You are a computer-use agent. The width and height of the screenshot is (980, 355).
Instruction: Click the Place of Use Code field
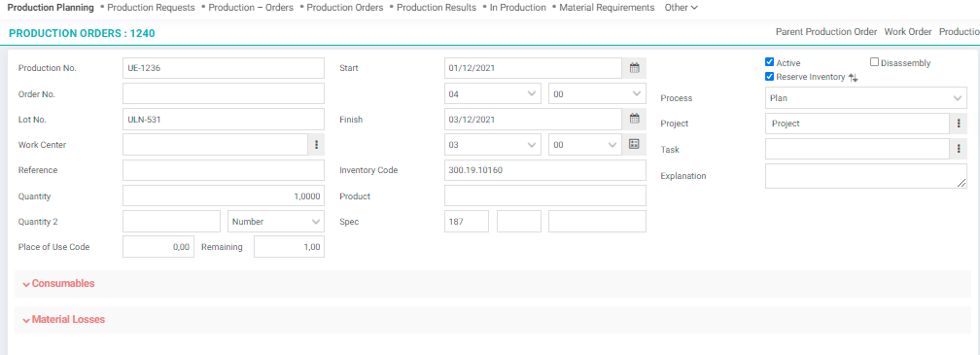158,247
